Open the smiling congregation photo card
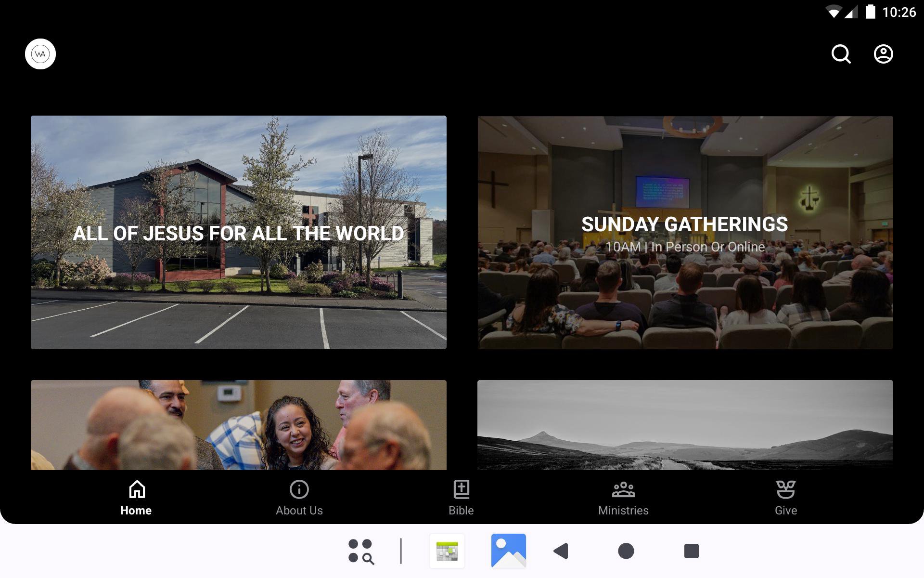 [238, 425]
